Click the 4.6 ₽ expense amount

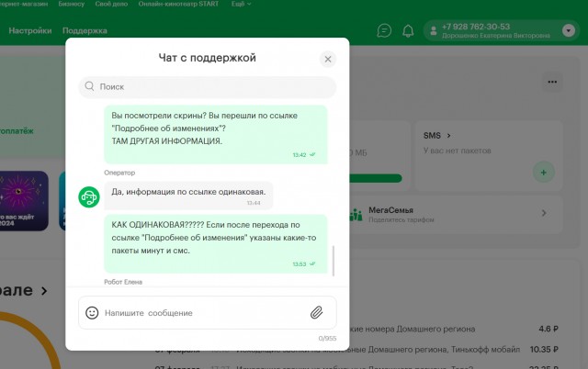(x=548, y=329)
